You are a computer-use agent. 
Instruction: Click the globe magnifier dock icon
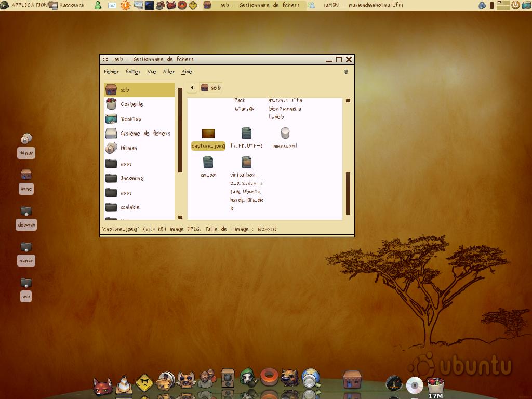311,378
